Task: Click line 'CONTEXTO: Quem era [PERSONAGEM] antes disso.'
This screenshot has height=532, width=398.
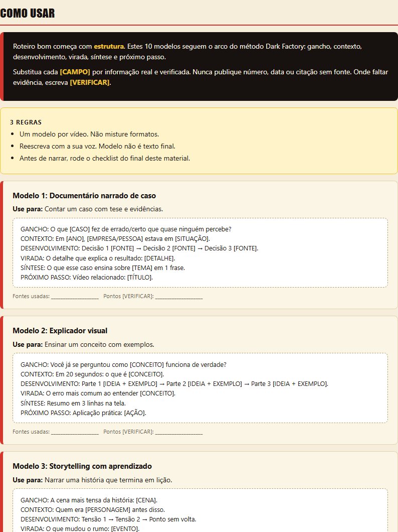Action: point(93,509)
